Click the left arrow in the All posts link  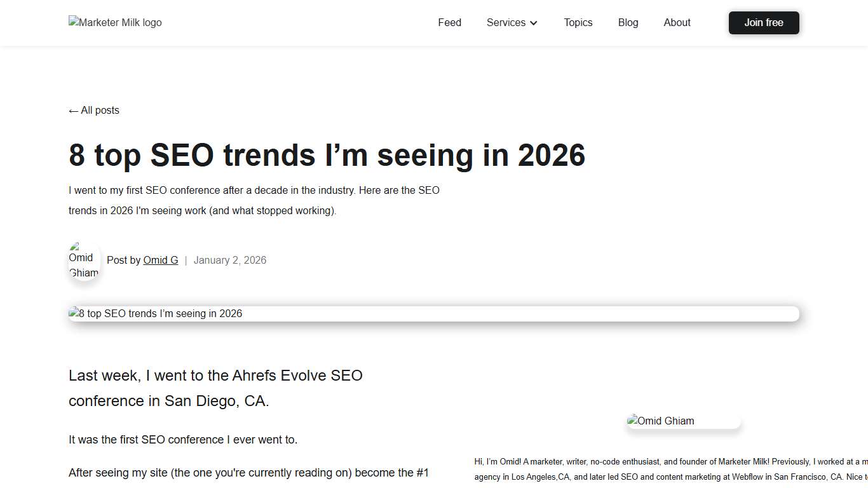(72, 109)
